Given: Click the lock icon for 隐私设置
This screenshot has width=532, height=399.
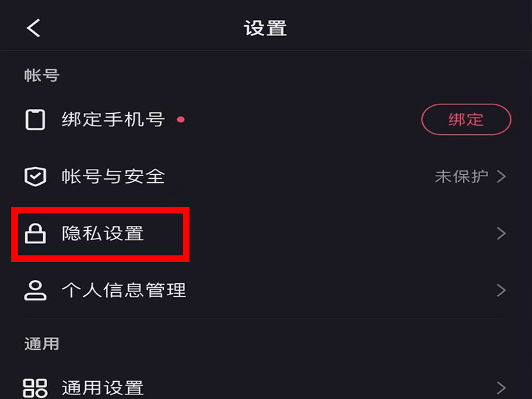Looking at the screenshot, I should (x=35, y=233).
